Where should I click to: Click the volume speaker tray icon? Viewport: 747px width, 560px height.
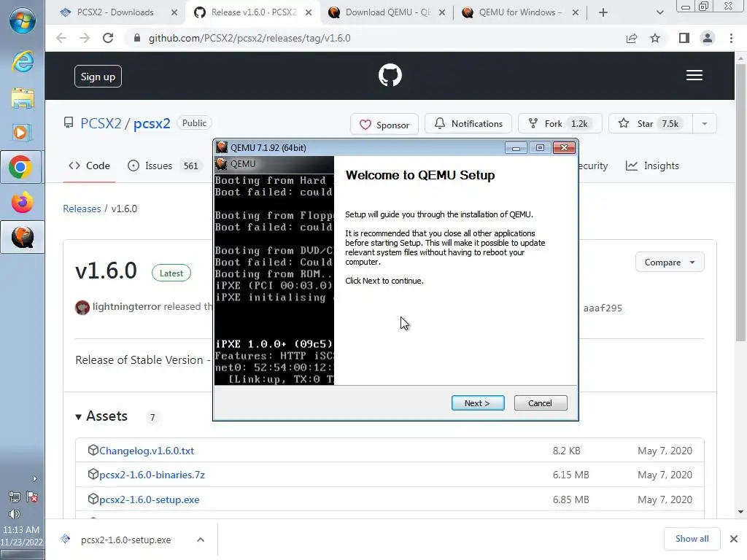click(15, 514)
